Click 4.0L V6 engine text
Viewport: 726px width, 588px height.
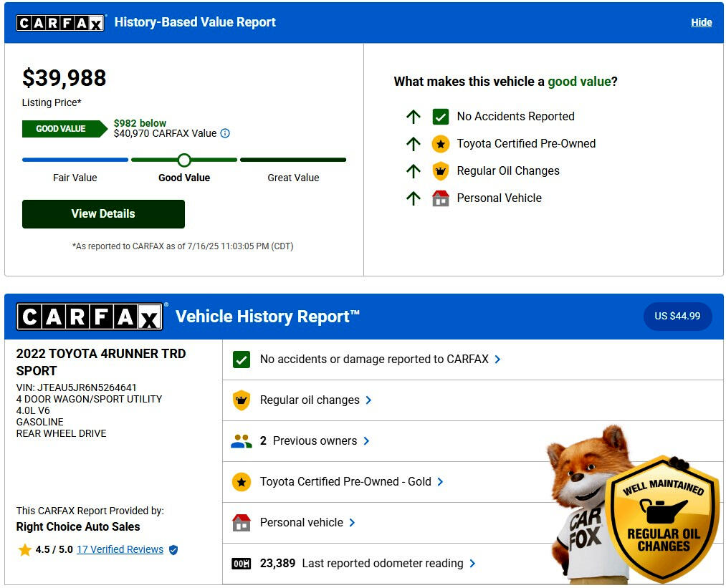click(33, 411)
